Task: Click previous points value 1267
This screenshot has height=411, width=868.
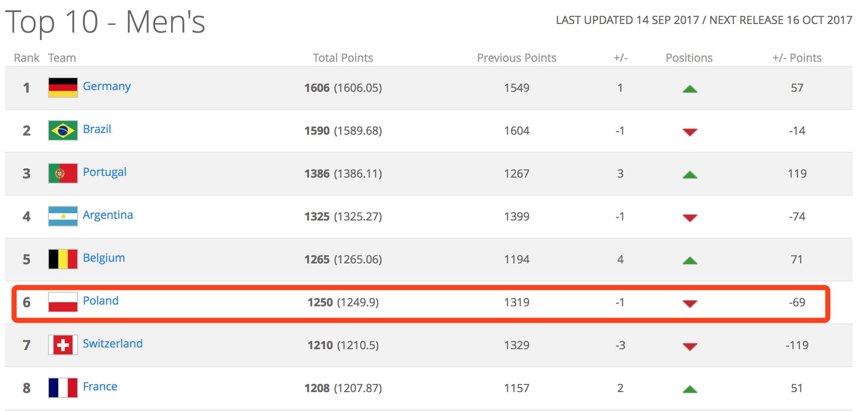Action: coord(517,174)
